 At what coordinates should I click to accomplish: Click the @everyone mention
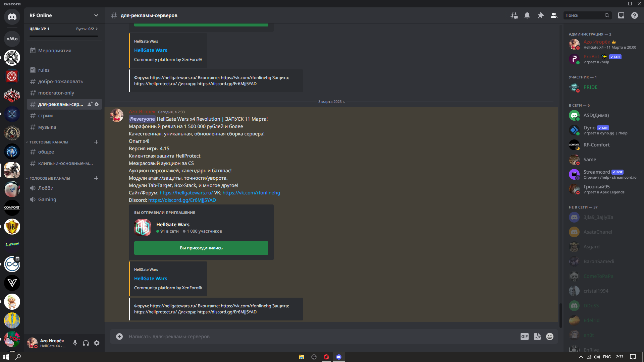142,119
